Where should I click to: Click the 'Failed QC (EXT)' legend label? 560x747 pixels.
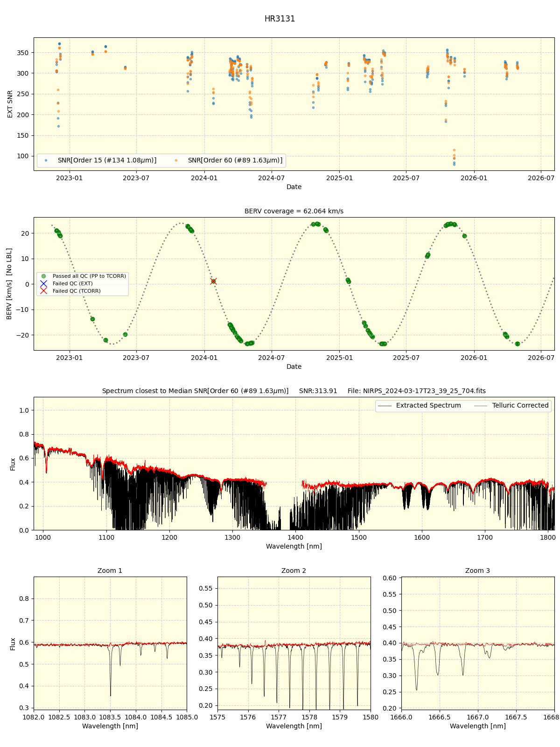(x=73, y=284)
